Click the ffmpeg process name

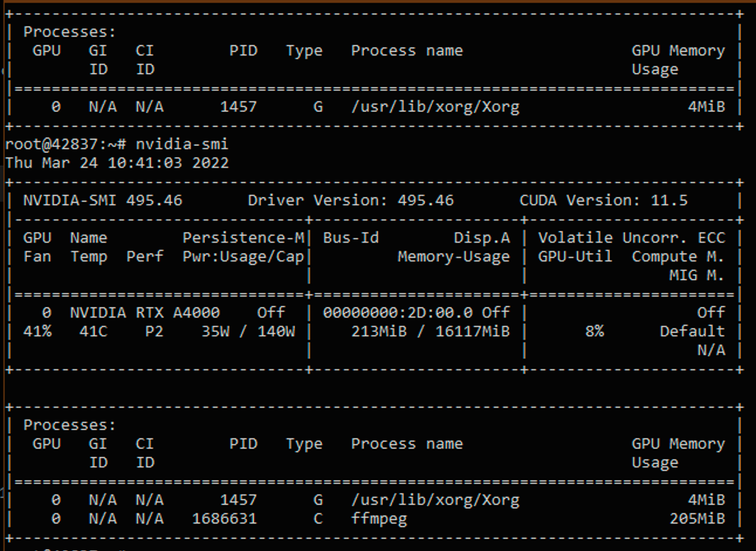tap(379, 519)
